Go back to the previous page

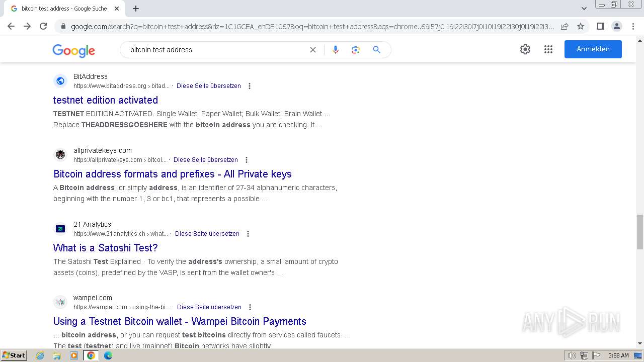(x=11, y=26)
